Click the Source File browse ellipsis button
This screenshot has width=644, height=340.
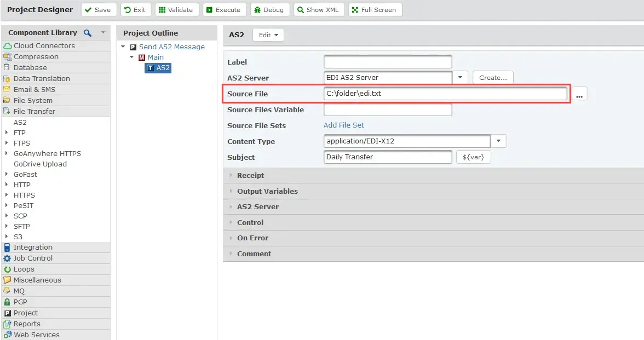(579, 94)
